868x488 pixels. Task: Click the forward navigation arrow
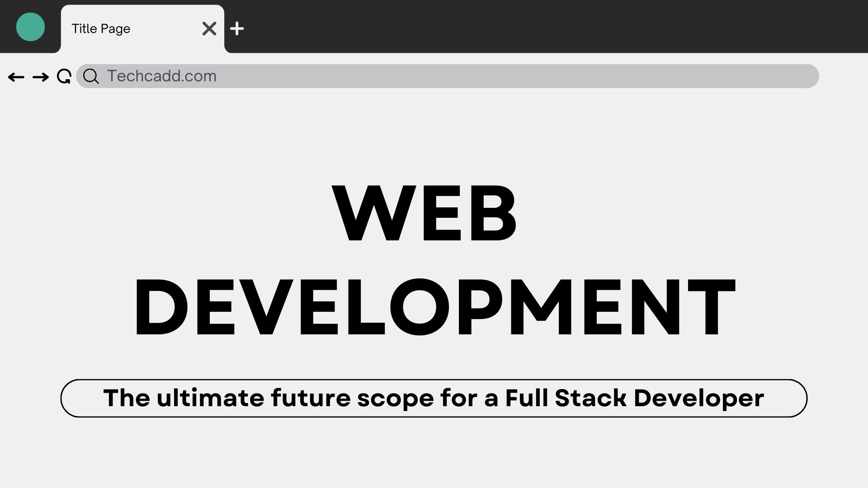coord(40,77)
